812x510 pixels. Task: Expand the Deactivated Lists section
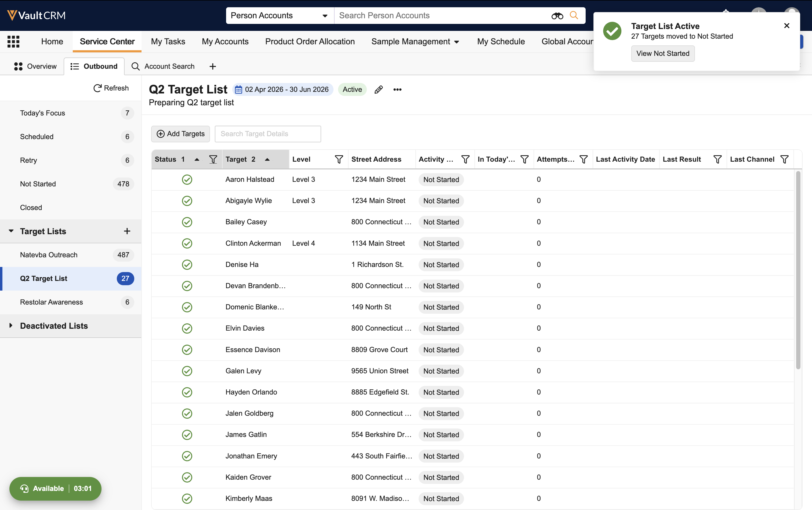11,325
